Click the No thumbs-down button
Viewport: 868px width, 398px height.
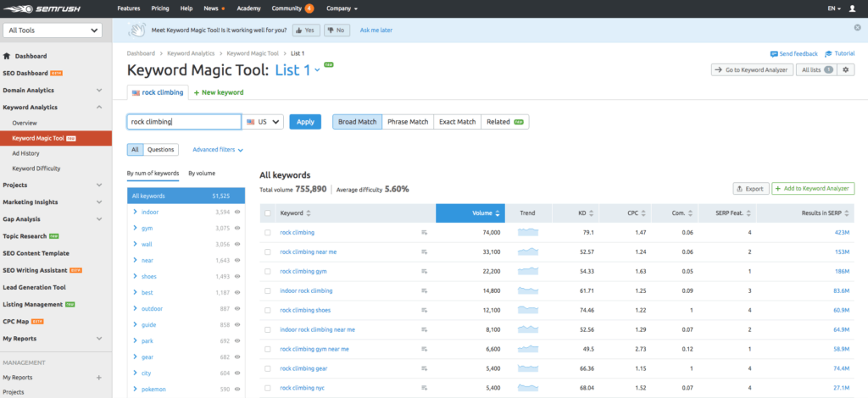[337, 30]
